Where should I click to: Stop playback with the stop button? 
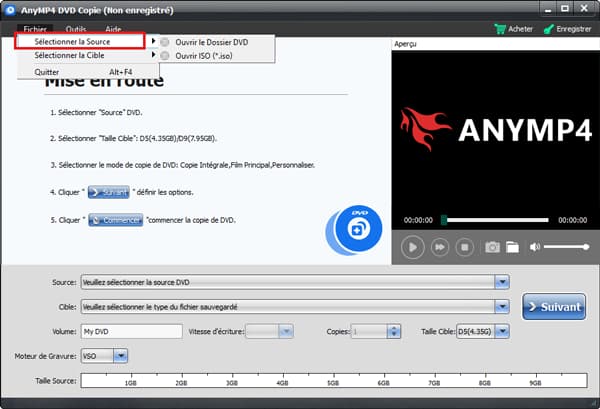pos(465,247)
